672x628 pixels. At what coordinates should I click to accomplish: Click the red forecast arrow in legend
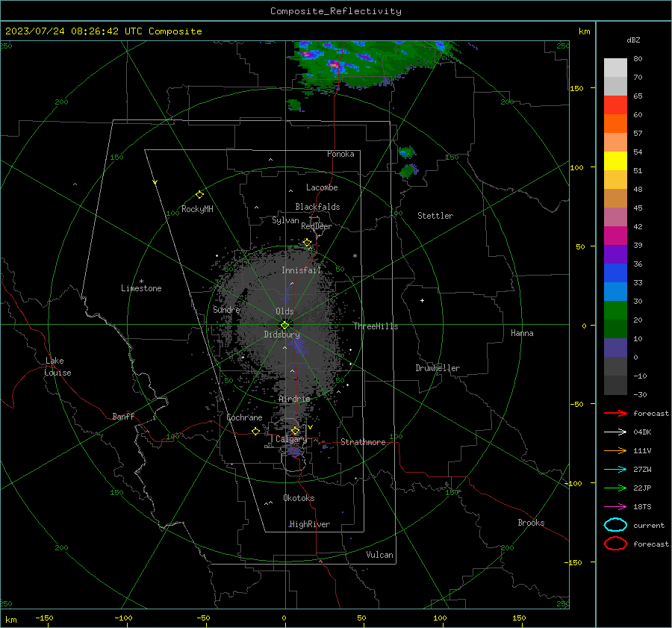tap(615, 413)
